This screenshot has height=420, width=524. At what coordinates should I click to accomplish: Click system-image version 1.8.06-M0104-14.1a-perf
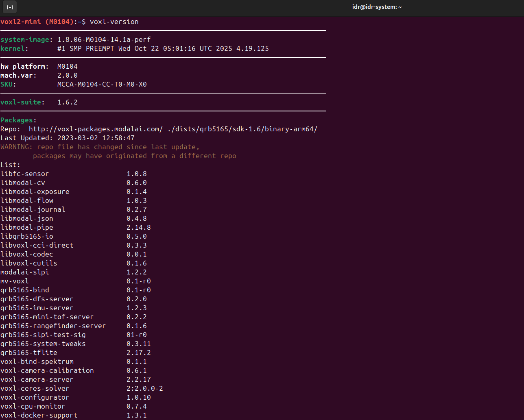[x=104, y=39]
